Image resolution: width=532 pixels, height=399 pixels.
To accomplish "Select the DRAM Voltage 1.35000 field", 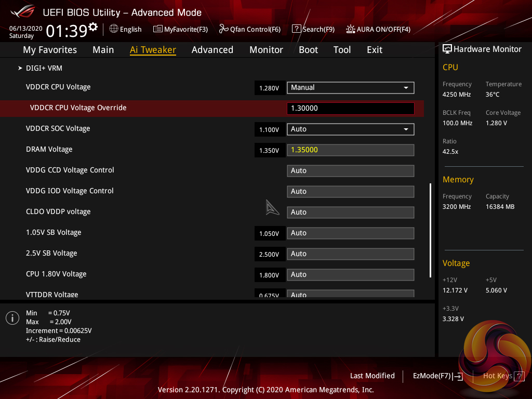I will coord(351,150).
